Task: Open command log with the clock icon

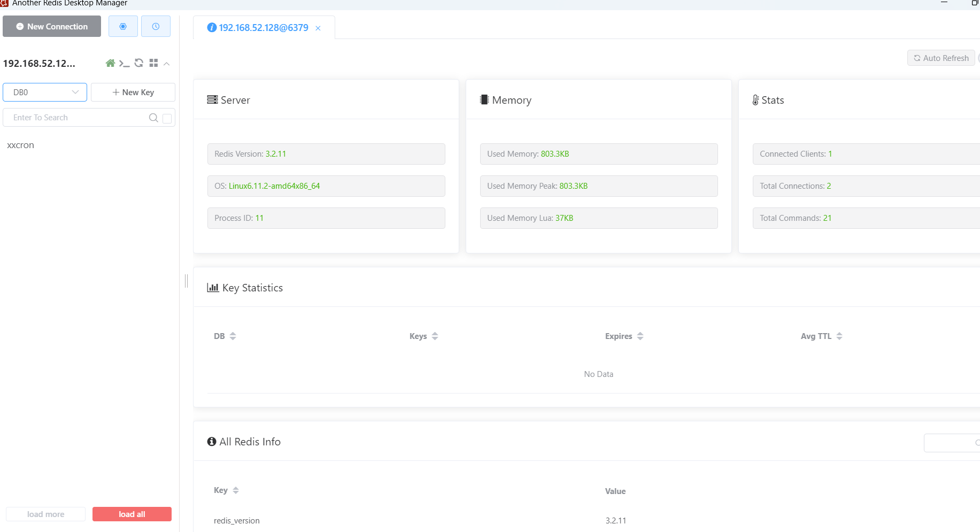Action: point(156,26)
